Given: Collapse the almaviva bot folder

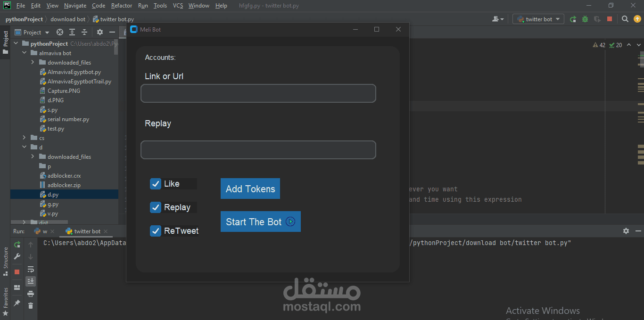Looking at the screenshot, I should coord(24,53).
